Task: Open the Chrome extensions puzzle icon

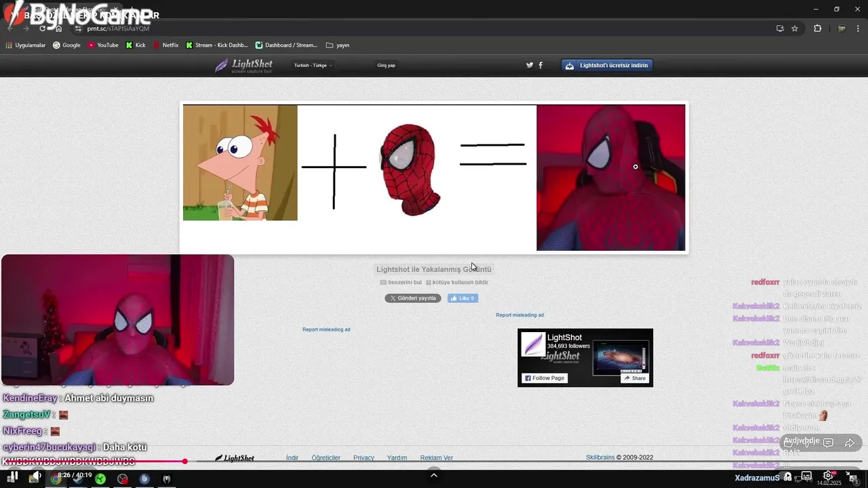Action: click(817, 28)
